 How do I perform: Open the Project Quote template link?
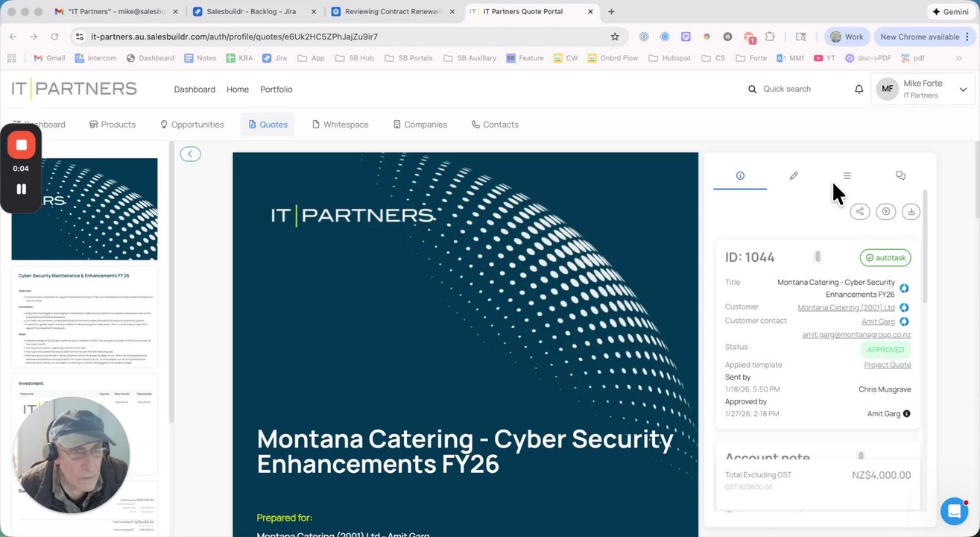pos(888,365)
